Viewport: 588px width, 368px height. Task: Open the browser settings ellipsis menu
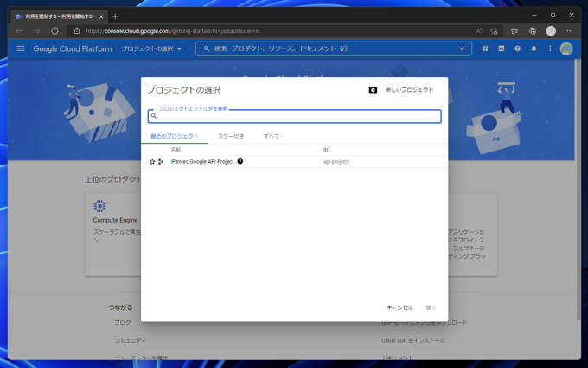pos(570,31)
